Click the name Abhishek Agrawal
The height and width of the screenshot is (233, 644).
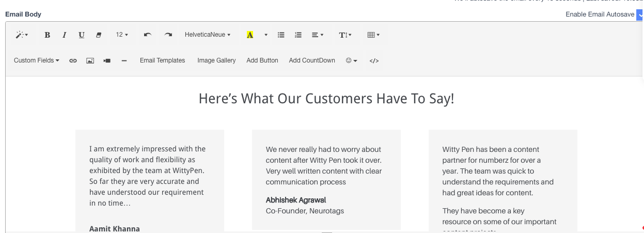point(296,200)
